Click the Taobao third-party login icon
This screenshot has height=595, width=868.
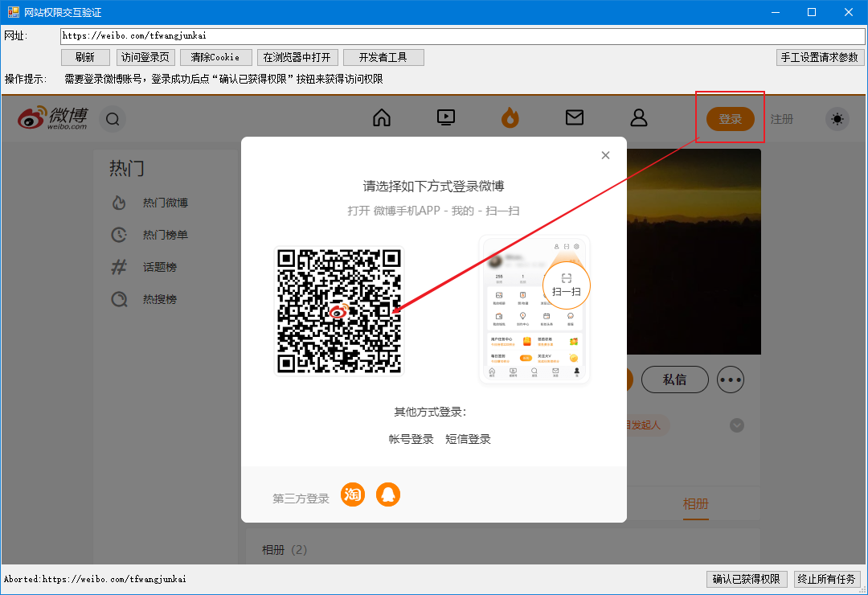click(353, 494)
